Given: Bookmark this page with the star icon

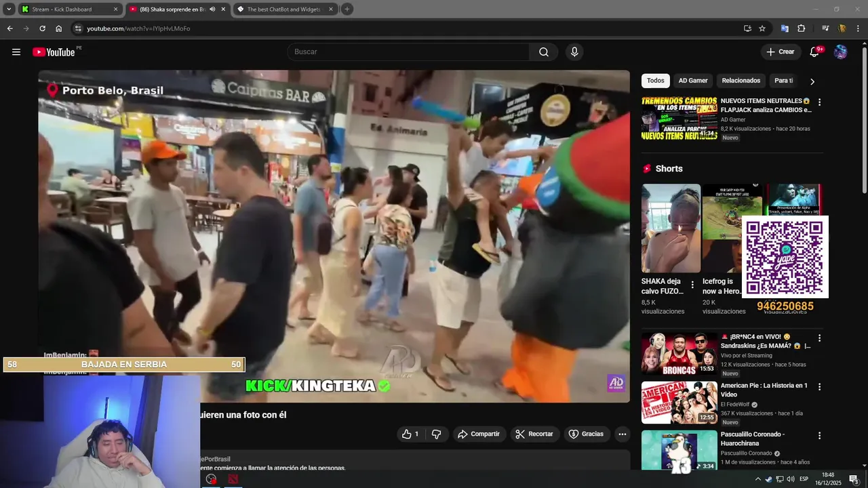Looking at the screenshot, I should pos(762,28).
